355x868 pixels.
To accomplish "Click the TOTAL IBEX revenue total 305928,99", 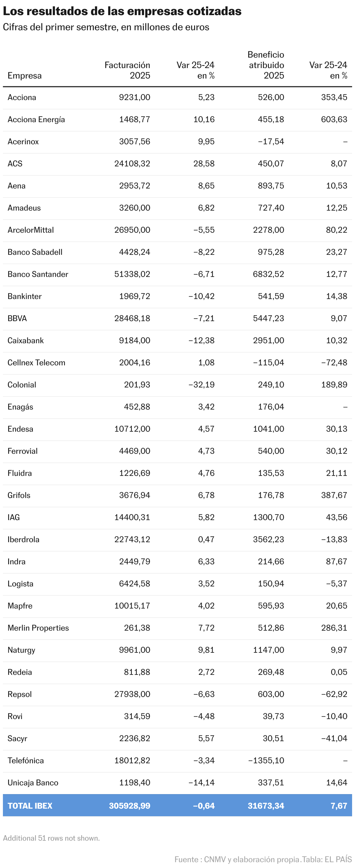I will 129,806.
